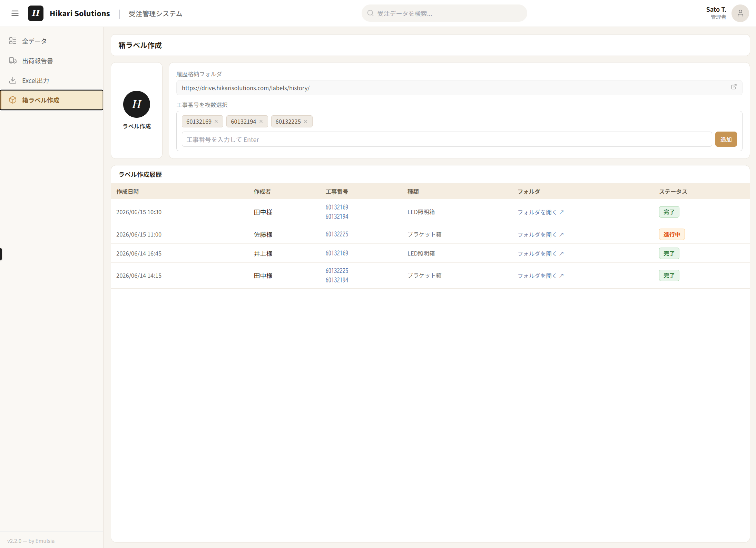
Task: Click the 箱ラベル作成 box icon
Action: click(x=13, y=100)
